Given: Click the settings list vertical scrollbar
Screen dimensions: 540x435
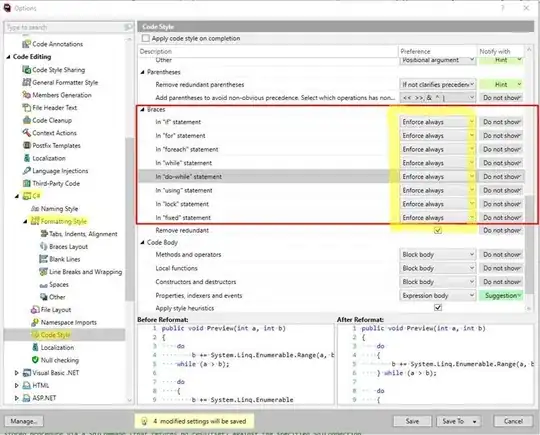Looking at the screenshot, I should (x=529, y=179).
